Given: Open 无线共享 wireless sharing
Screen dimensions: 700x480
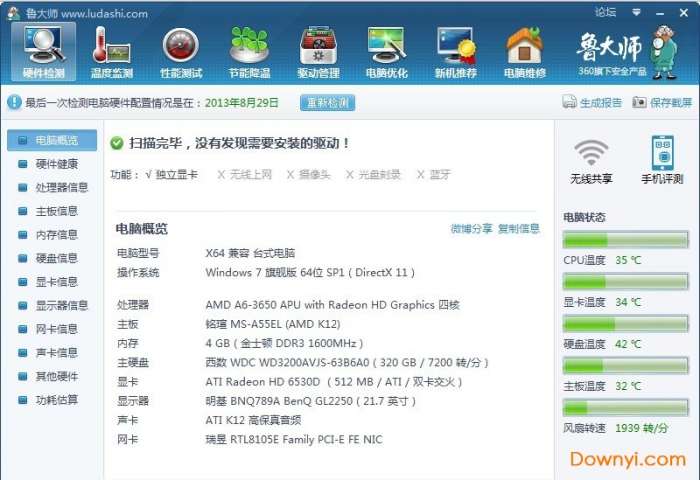Looking at the screenshot, I should click(591, 161).
